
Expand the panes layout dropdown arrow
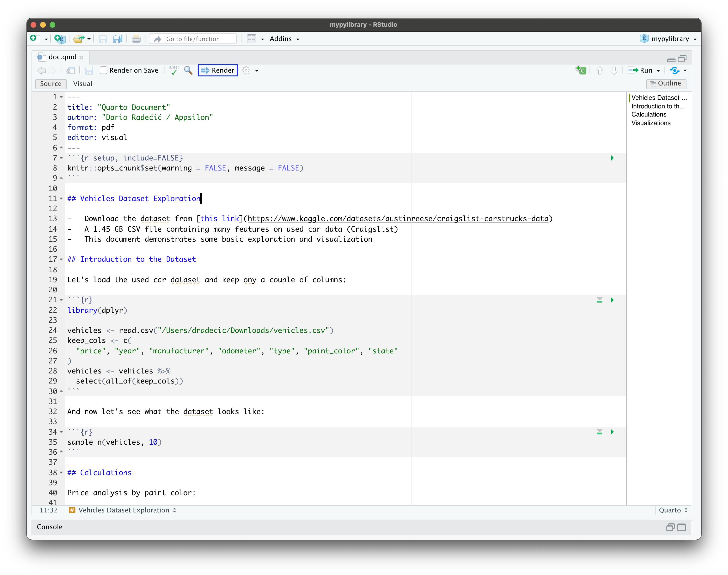[x=263, y=39]
